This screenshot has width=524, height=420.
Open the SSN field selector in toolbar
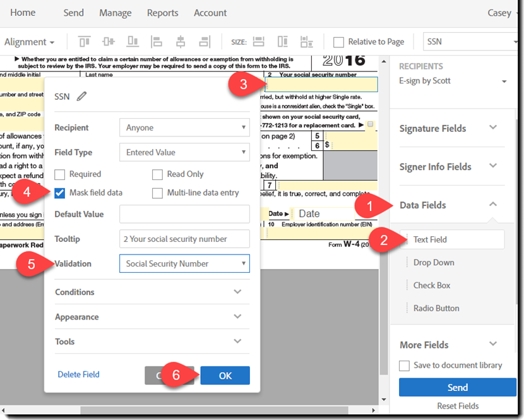tap(470, 42)
